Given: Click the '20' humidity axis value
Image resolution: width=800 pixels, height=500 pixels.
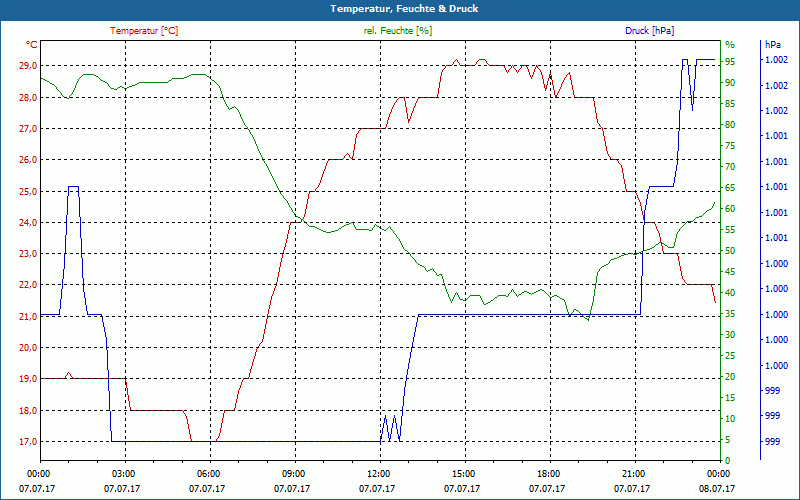Looking at the screenshot, I should tap(730, 377).
